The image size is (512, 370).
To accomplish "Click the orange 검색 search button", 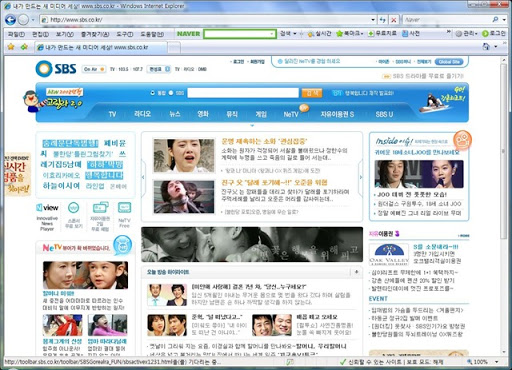I will (x=312, y=93).
